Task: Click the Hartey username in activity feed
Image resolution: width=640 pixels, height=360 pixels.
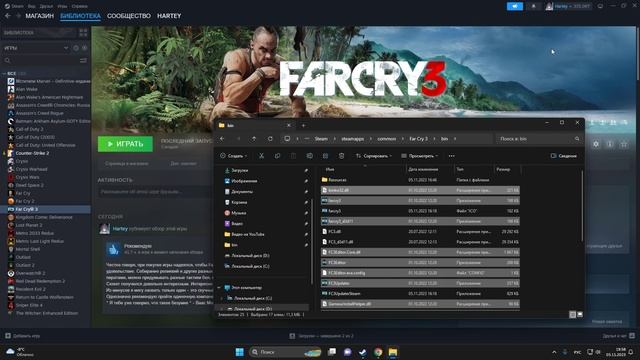Action: [x=120, y=229]
